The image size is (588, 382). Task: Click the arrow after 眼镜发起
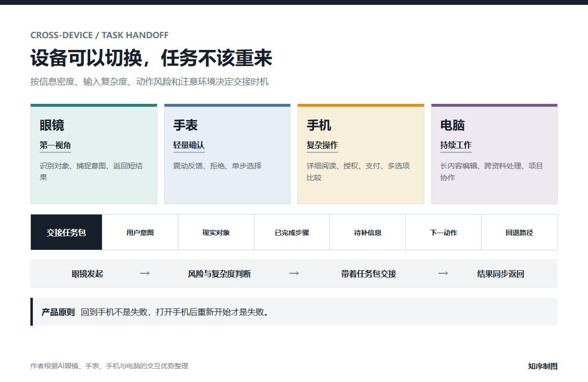pos(145,273)
